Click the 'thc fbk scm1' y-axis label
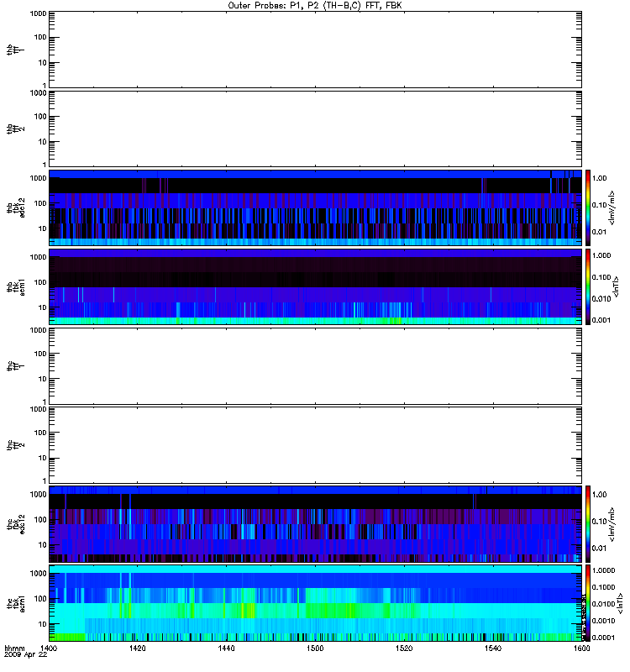Image resolution: width=630 pixels, height=672 pixels. click(16, 603)
